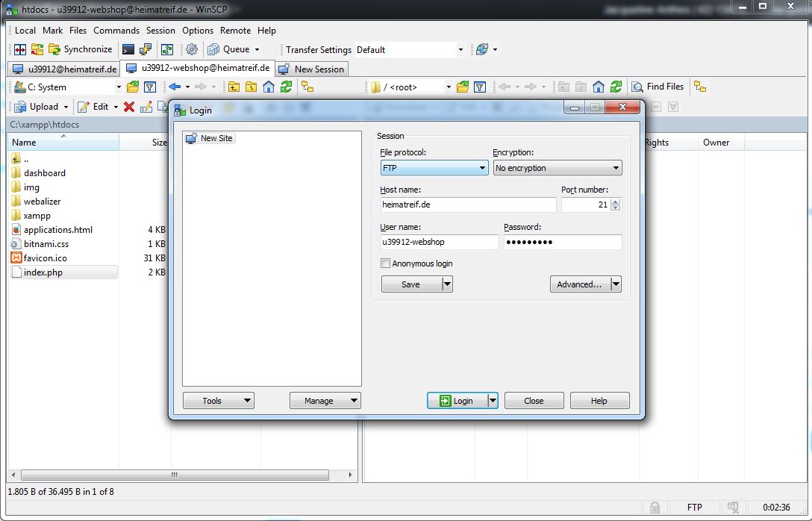Screen dimensions: 812x521
Task: Open the Local menu
Action: [x=25, y=31]
